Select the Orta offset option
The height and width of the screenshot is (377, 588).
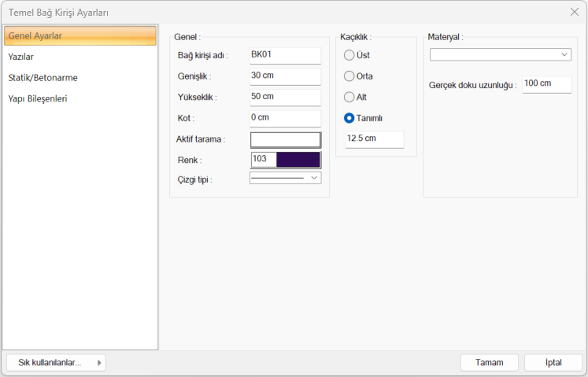coord(349,76)
